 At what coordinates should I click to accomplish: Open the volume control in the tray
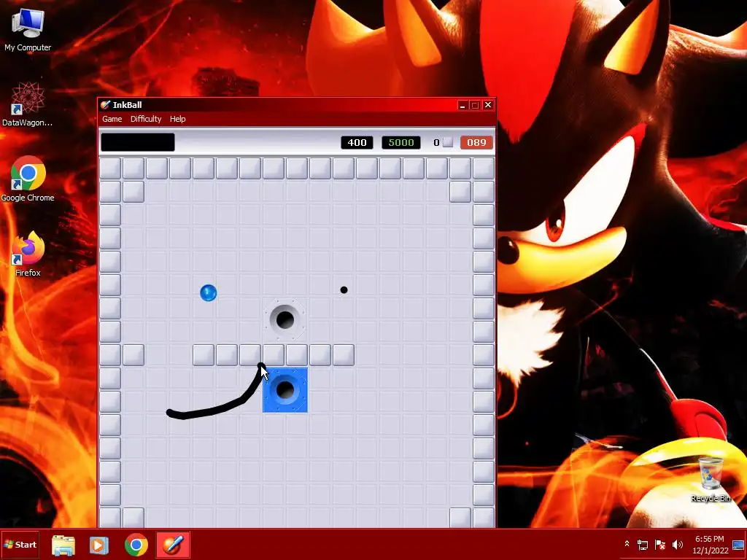tap(677, 545)
